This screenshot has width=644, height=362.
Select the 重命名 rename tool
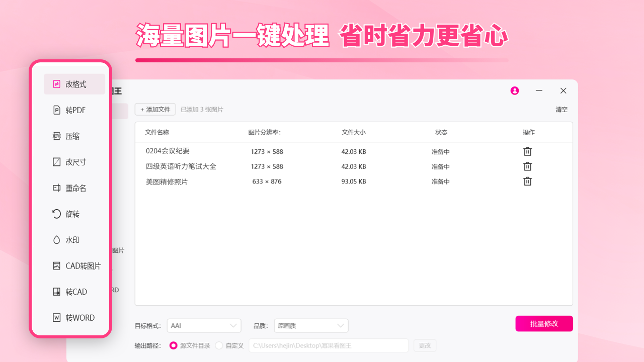pyautogui.click(x=74, y=188)
